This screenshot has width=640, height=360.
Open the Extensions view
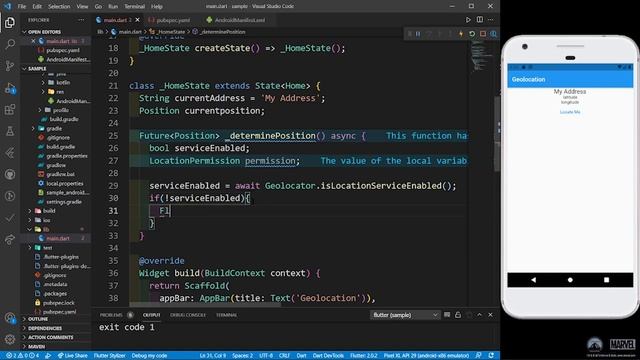(x=10, y=109)
